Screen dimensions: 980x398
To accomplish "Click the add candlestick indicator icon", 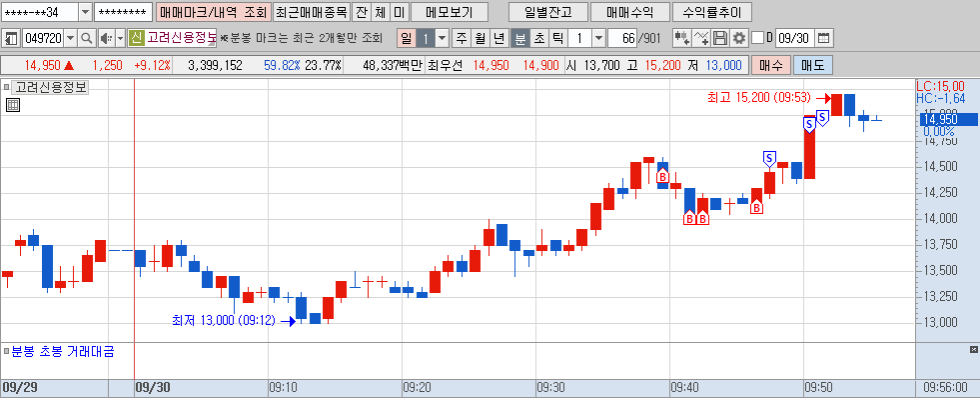I will tap(682, 38).
